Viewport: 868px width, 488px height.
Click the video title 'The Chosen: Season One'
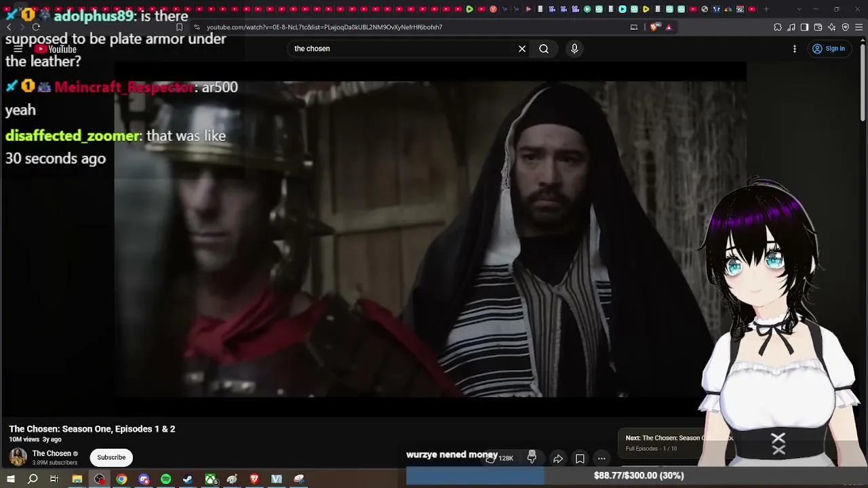(x=92, y=429)
